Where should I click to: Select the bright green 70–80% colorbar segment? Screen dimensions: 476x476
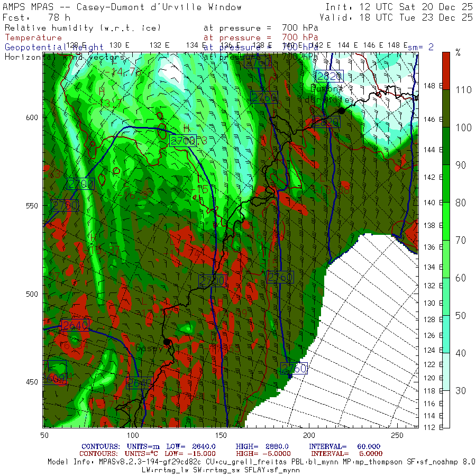(x=446, y=221)
